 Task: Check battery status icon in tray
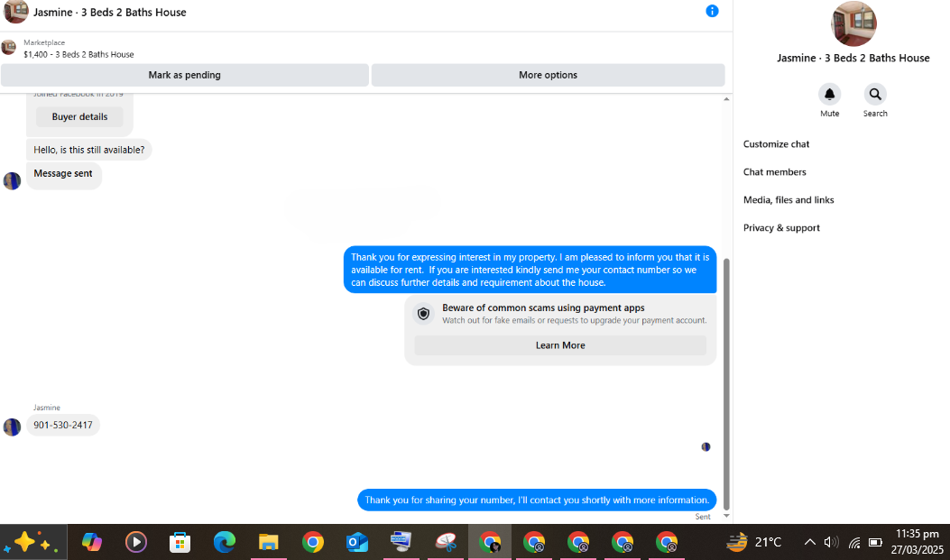coord(875,543)
